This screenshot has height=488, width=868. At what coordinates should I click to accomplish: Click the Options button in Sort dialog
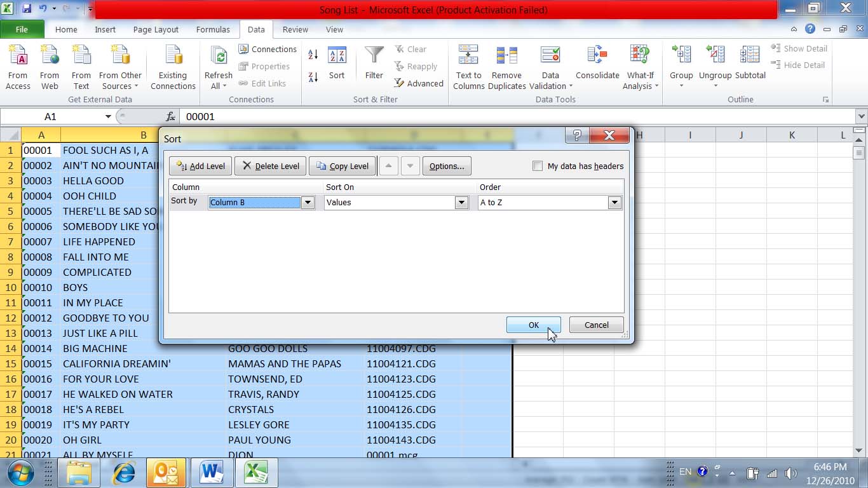[446, 166]
